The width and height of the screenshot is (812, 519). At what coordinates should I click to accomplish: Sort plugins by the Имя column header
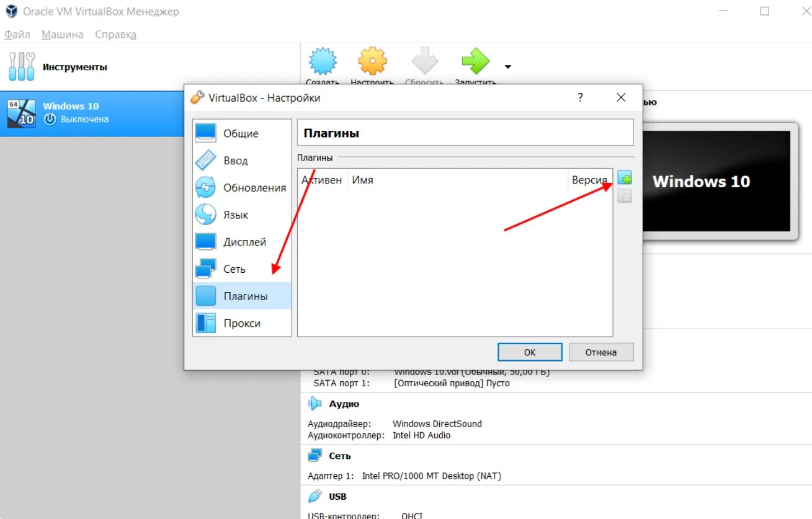click(458, 180)
